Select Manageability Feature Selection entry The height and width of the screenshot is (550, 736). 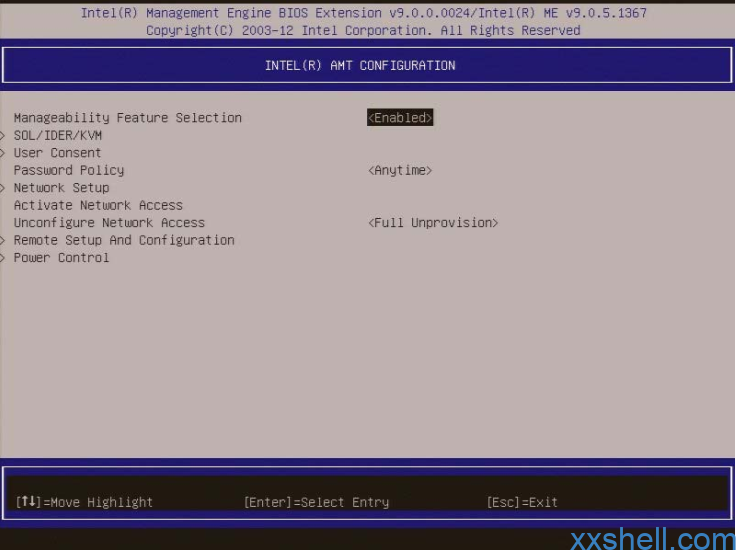128,118
